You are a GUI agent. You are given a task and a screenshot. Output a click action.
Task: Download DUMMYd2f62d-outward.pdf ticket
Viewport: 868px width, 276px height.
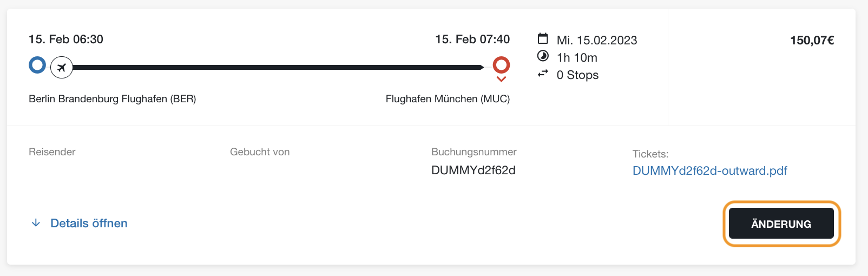[710, 171]
